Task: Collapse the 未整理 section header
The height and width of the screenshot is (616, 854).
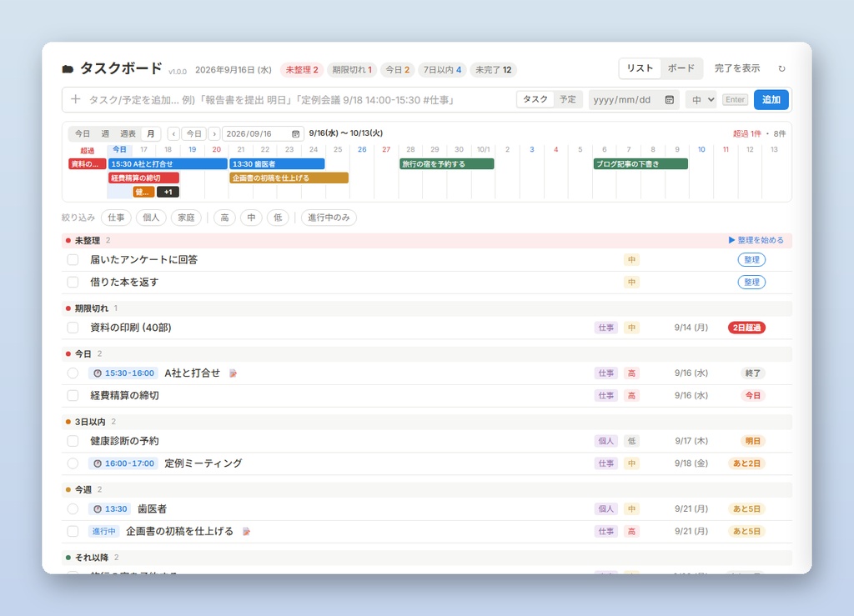Action: click(x=427, y=241)
